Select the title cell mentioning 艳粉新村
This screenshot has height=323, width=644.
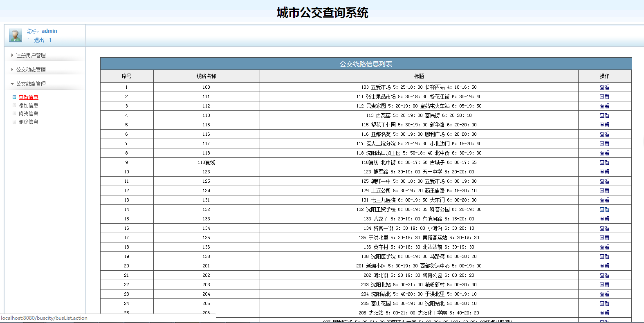(419, 285)
